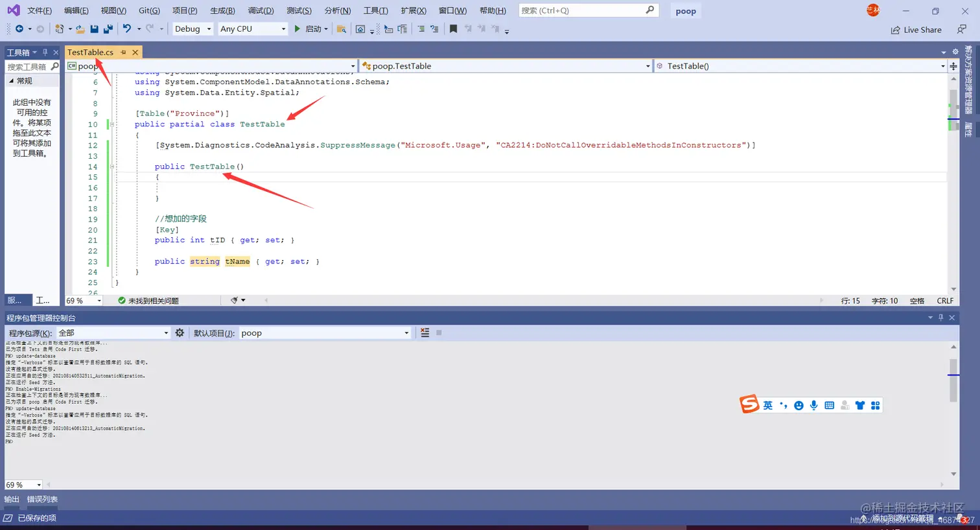
Task: Click the Visual Studio logo icon
Action: [x=13, y=10]
